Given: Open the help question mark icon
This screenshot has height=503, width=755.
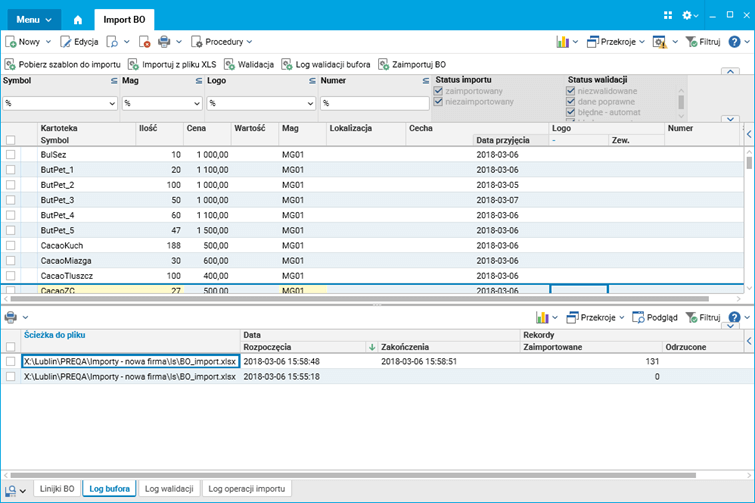Looking at the screenshot, I should coord(734,42).
